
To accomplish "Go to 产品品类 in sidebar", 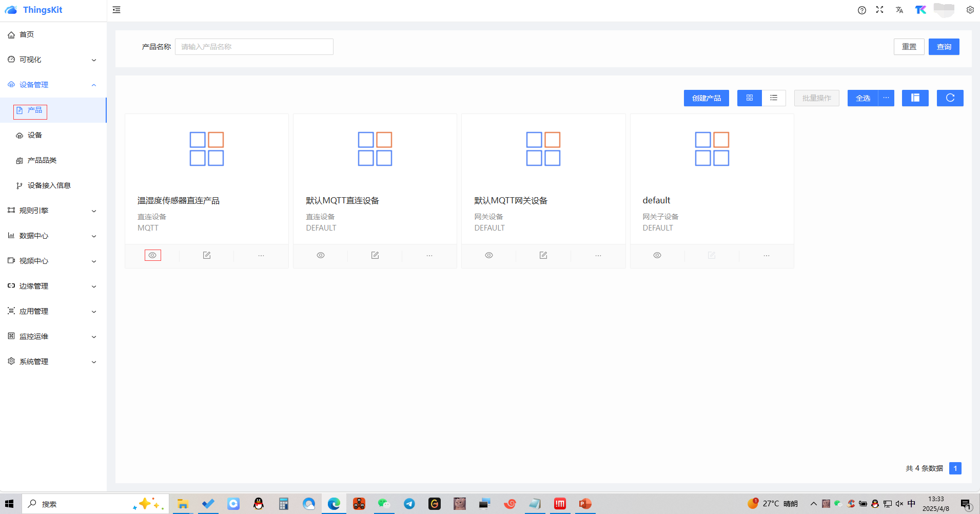I will [x=42, y=161].
